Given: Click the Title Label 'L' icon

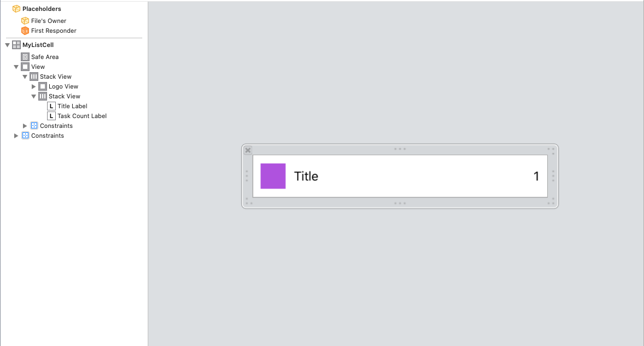Looking at the screenshot, I should [x=51, y=106].
